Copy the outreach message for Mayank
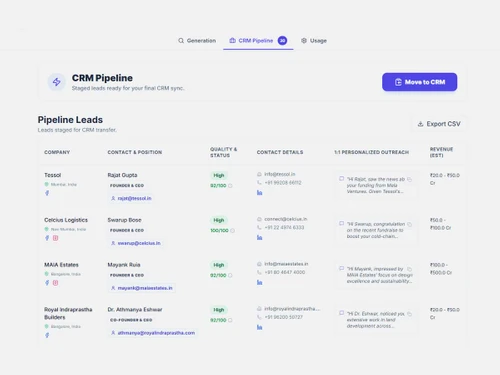The width and height of the screenshot is (500, 375). tap(409, 269)
